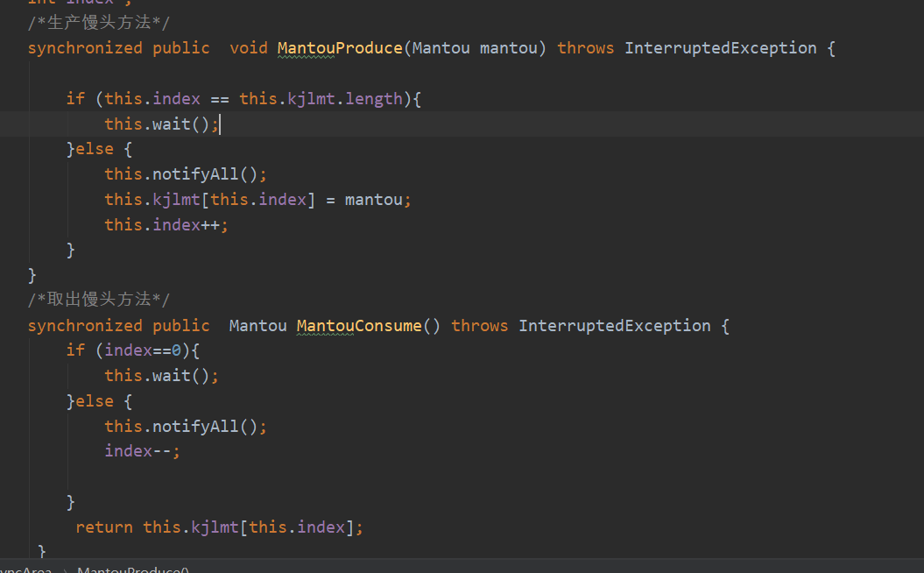This screenshot has width=924, height=573.
Task: Click the public keyword before MantouConsume
Action: coord(181,325)
